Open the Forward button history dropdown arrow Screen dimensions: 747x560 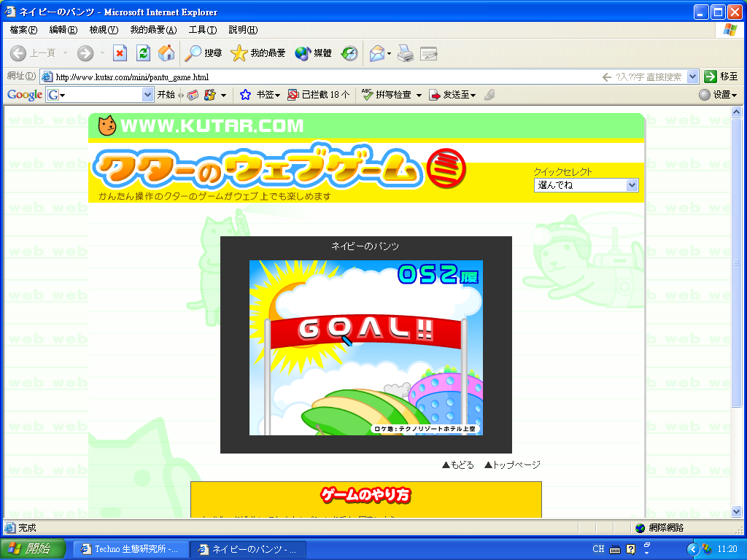point(102,52)
